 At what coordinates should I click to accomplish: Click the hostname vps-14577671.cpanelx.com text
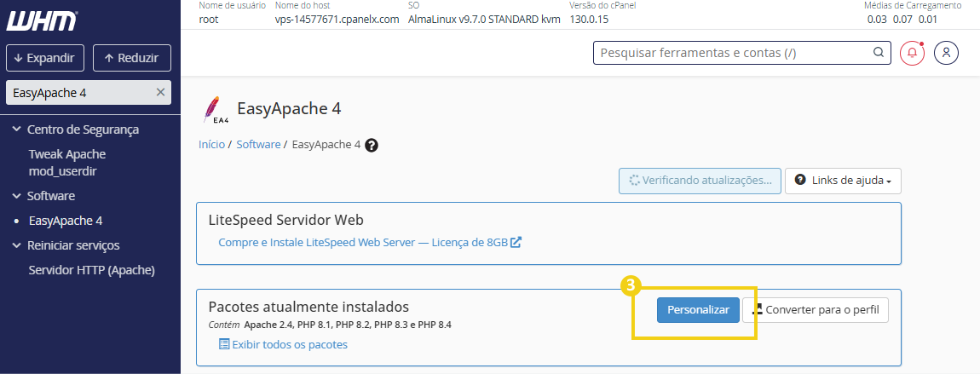coord(337,19)
